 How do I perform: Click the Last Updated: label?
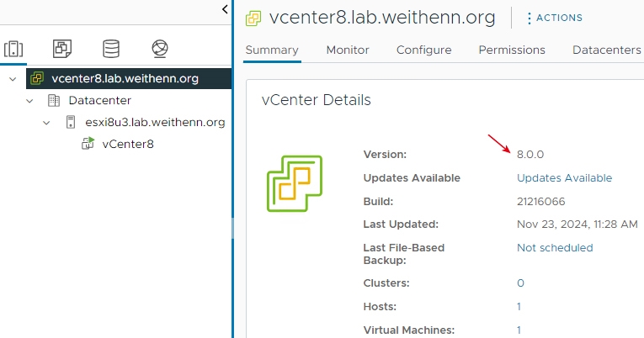pos(401,224)
